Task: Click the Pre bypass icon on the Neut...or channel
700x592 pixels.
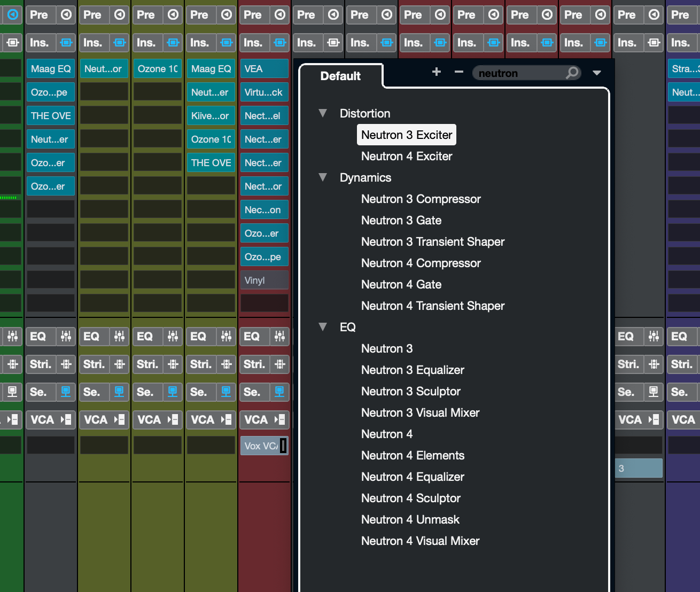Action: [119, 14]
